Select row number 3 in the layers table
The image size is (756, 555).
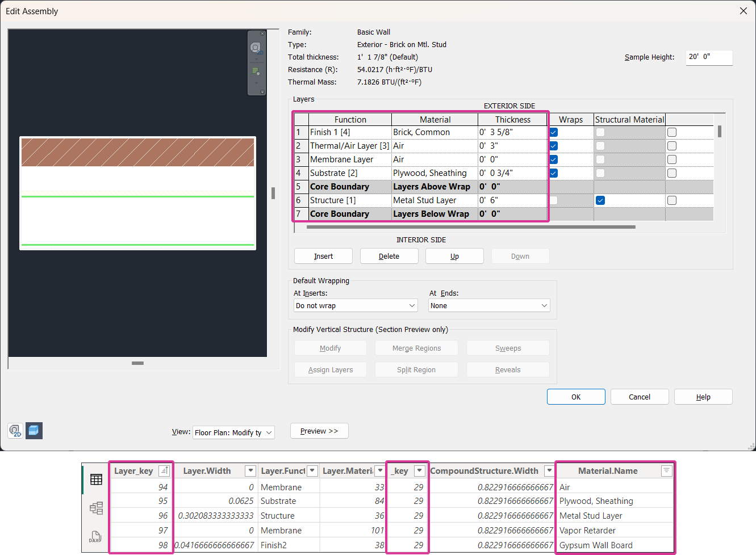301,159
